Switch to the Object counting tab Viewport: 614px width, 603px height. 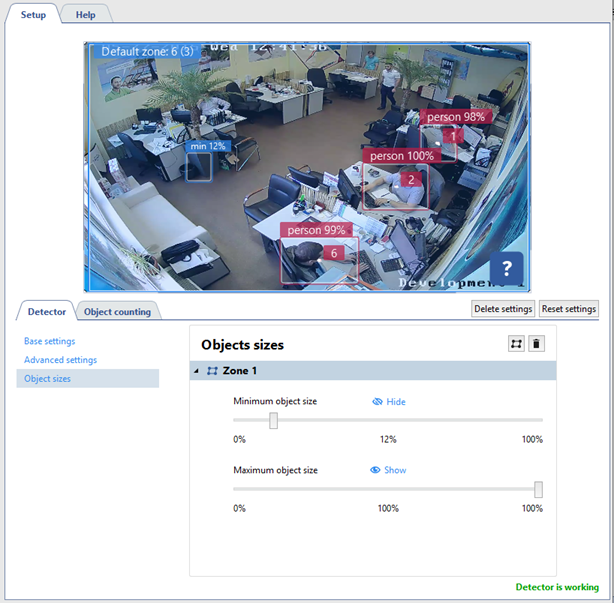(x=117, y=312)
